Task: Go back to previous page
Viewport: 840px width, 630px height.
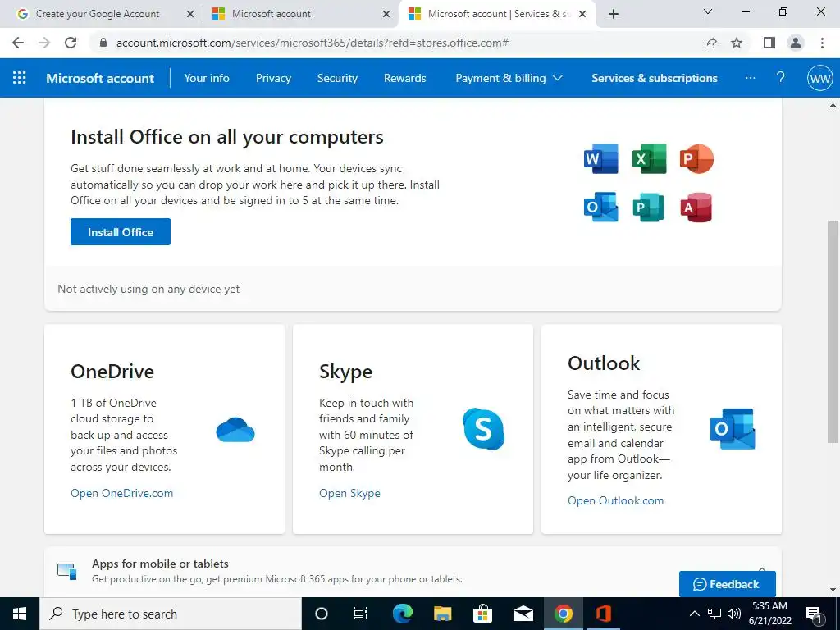Action: [x=18, y=43]
